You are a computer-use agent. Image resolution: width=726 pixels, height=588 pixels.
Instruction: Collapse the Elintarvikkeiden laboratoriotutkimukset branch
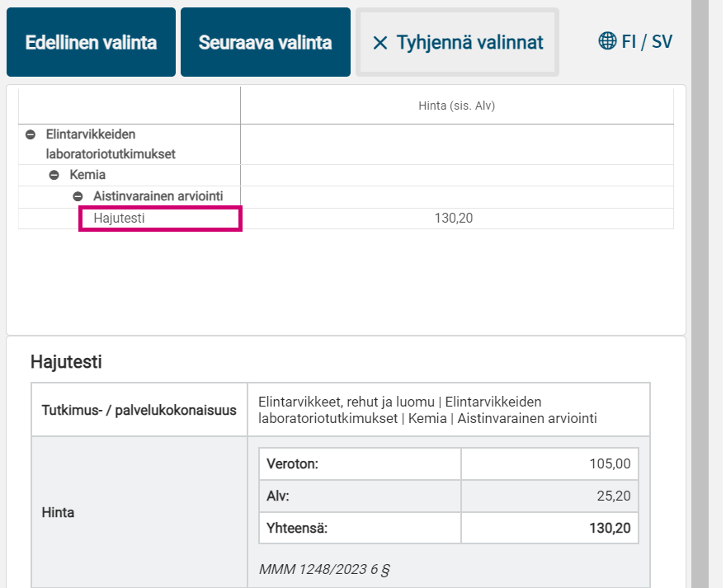click(31, 134)
